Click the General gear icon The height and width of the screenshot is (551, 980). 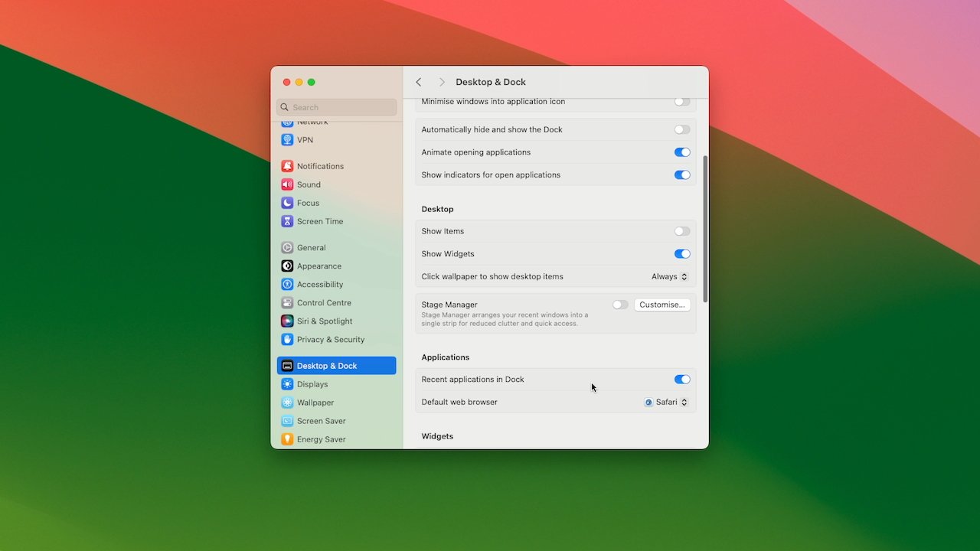287,247
